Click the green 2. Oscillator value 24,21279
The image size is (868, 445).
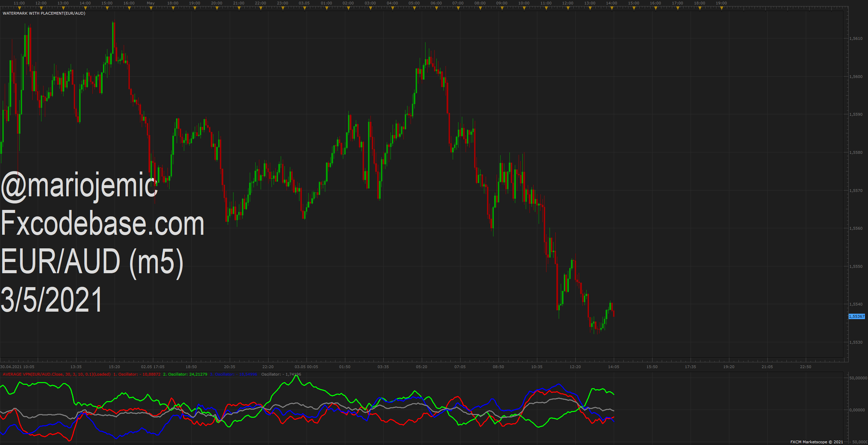tap(185, 374)
